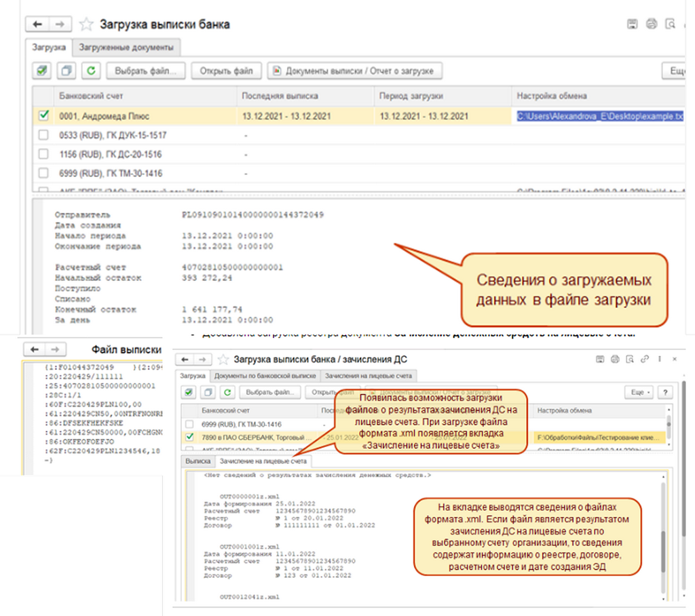Open help with the ? button

pos(665,392)
